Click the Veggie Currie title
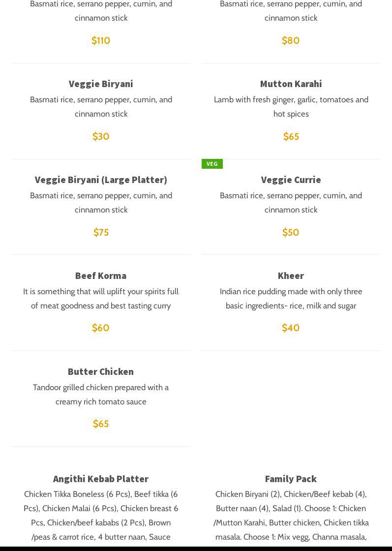Image resolution: width=392 pixels, height=551 pixels. coord(291,180)
